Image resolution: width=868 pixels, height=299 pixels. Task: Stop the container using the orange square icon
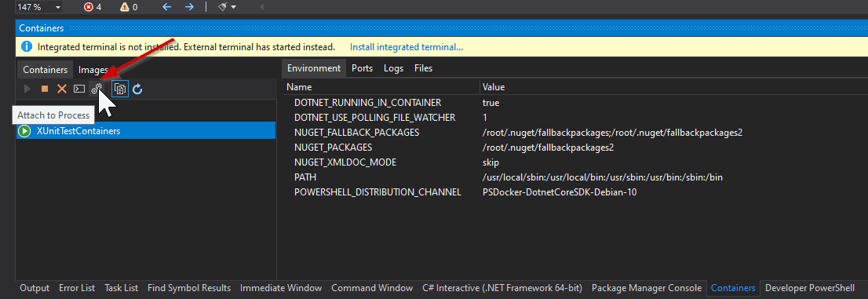click(44, 89)
